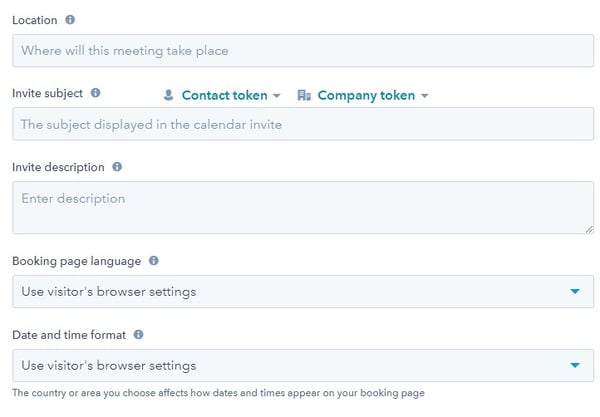
Task: Click the Booking page language label
Action: [x=76, y=261]
